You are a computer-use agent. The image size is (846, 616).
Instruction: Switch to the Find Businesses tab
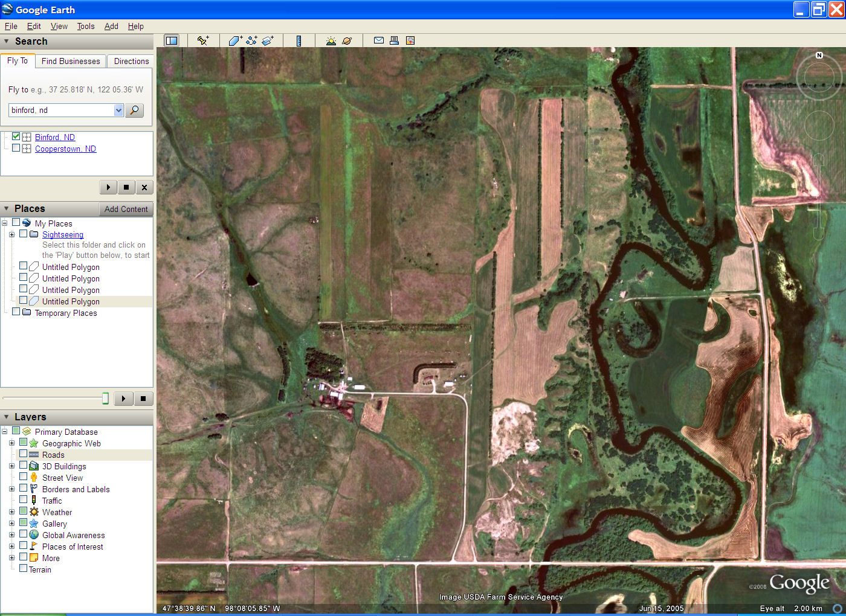(71, 61)
